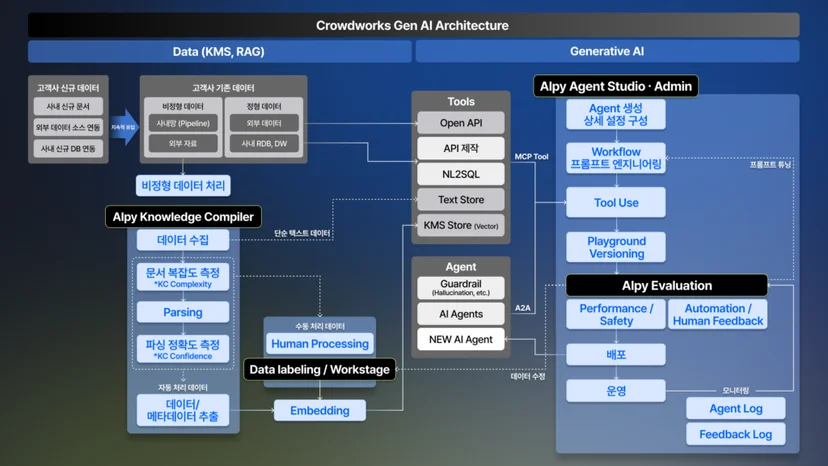Click the 모니터링 label
Screen dimensions: 828x466
click(x=736, y=390)
